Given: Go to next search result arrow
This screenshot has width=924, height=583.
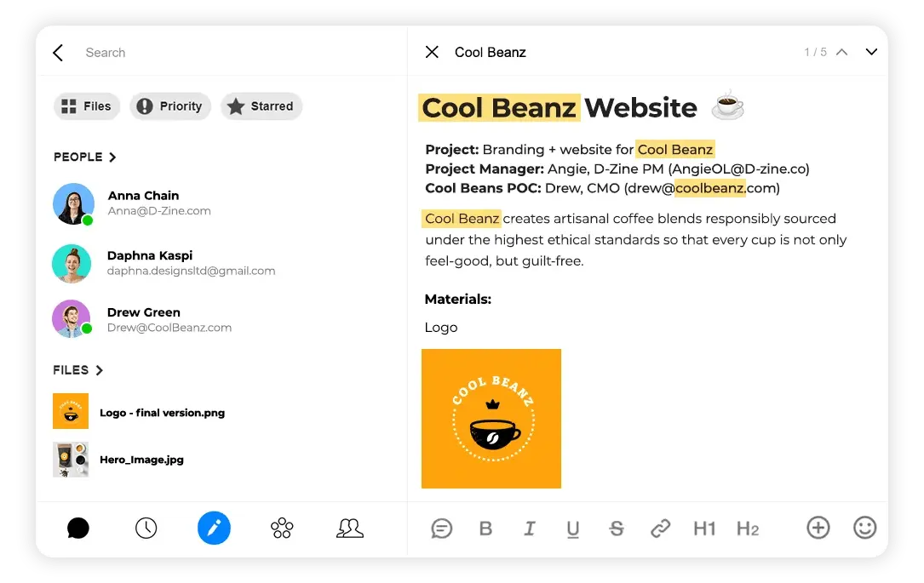Looking at the screenshot, I should tap(871, 52).
